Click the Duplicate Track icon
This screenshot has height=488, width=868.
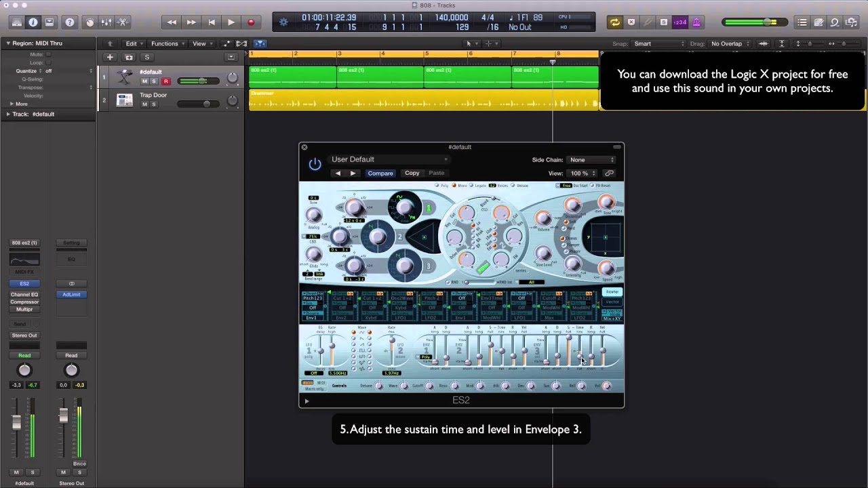click(129, 58)
